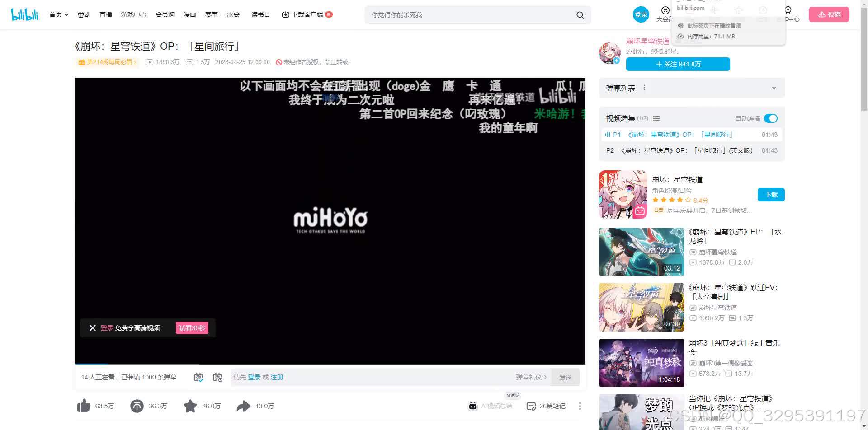Click the video progress bar
868x430 pixels.
pyautogui.click(x=330, y=364)
